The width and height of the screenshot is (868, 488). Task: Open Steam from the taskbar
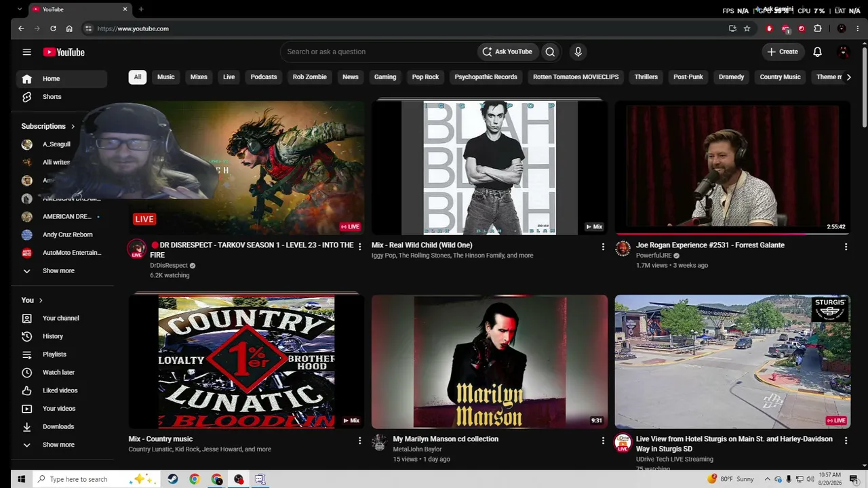[173, 479]
